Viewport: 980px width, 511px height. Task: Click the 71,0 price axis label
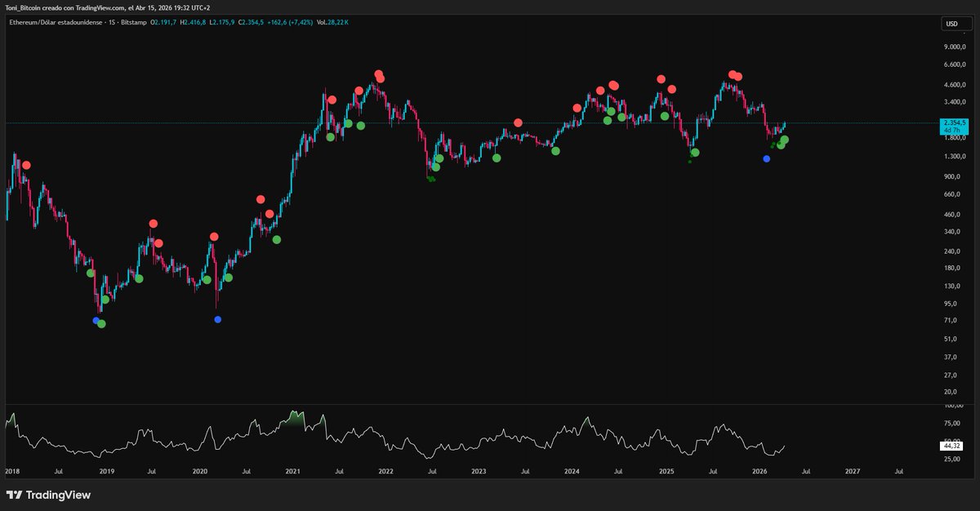coord(951,321)
